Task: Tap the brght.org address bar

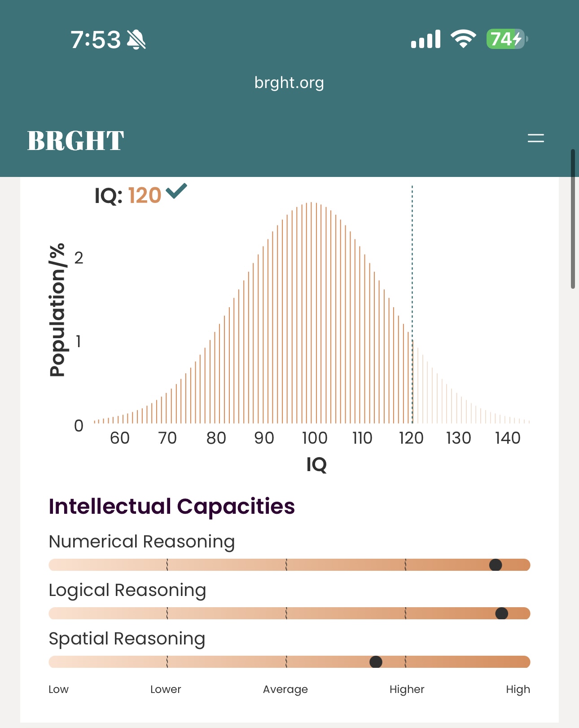Action: coord(289,83)
